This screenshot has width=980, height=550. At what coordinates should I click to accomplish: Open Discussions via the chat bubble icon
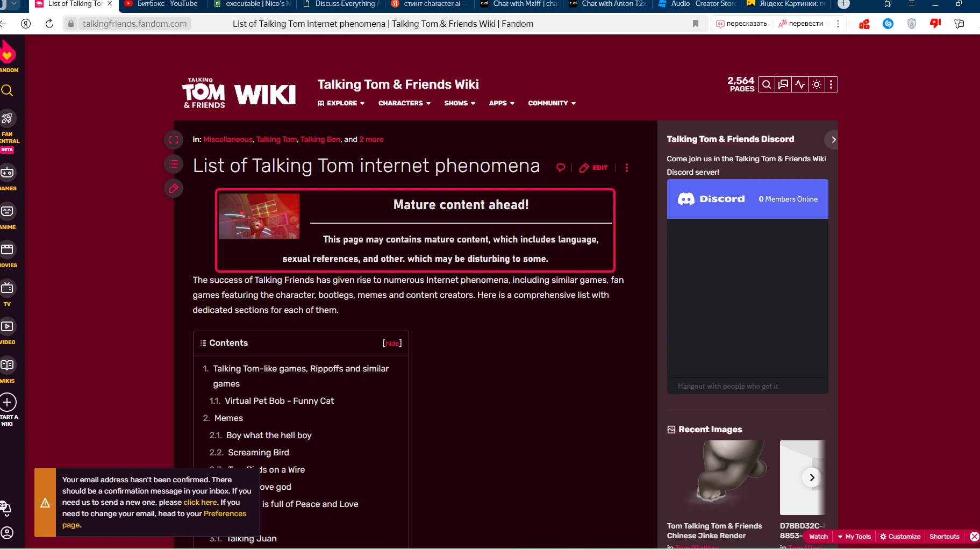pyautogui.click(x=783, y=84)
